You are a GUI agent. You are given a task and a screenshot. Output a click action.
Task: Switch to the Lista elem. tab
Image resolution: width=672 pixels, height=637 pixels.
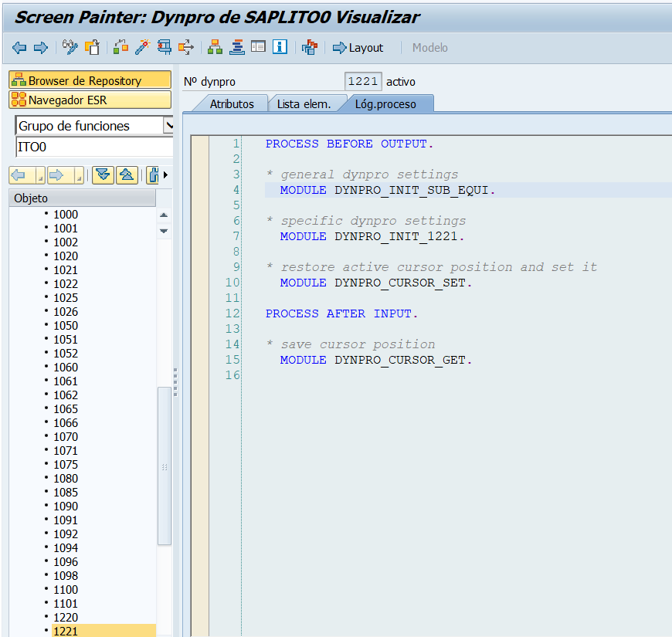point(304,104)
